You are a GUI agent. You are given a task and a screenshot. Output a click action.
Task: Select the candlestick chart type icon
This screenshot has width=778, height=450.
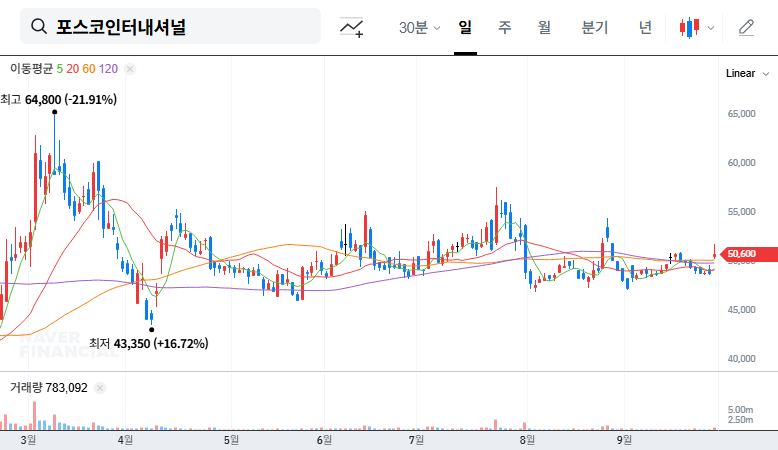point(690,27)
